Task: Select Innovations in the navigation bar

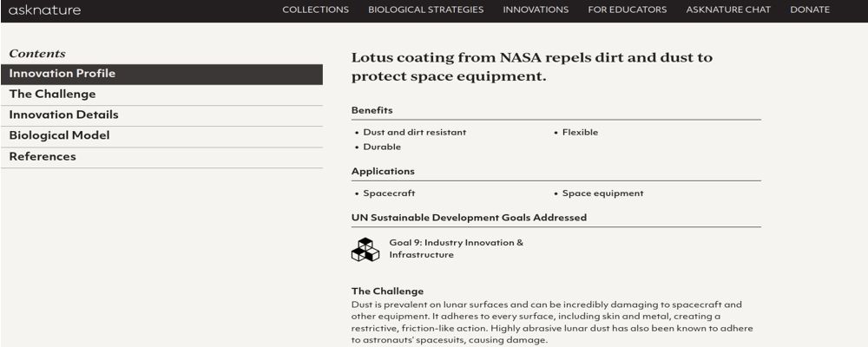Action: tap(536, 10)
